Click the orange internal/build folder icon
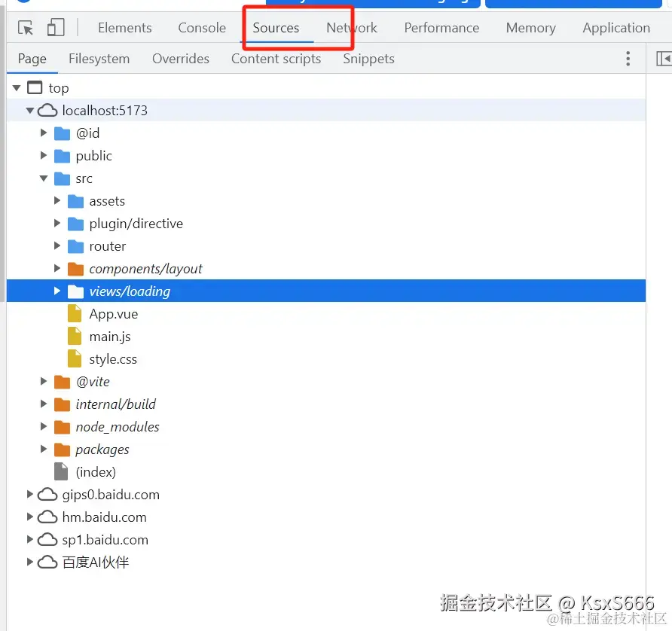This screenshot has height=631, width=672. tap(62, 405)
